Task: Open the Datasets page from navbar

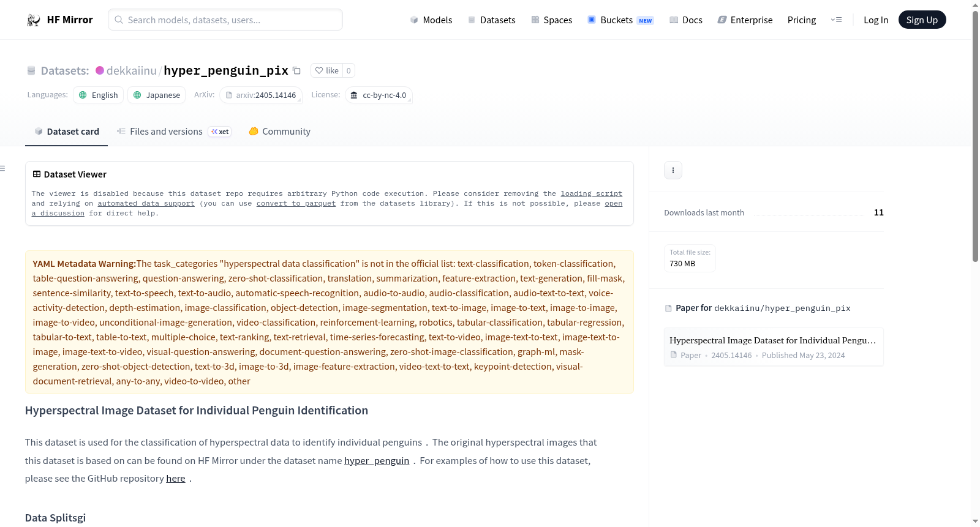Action: [x=491, y=20]
